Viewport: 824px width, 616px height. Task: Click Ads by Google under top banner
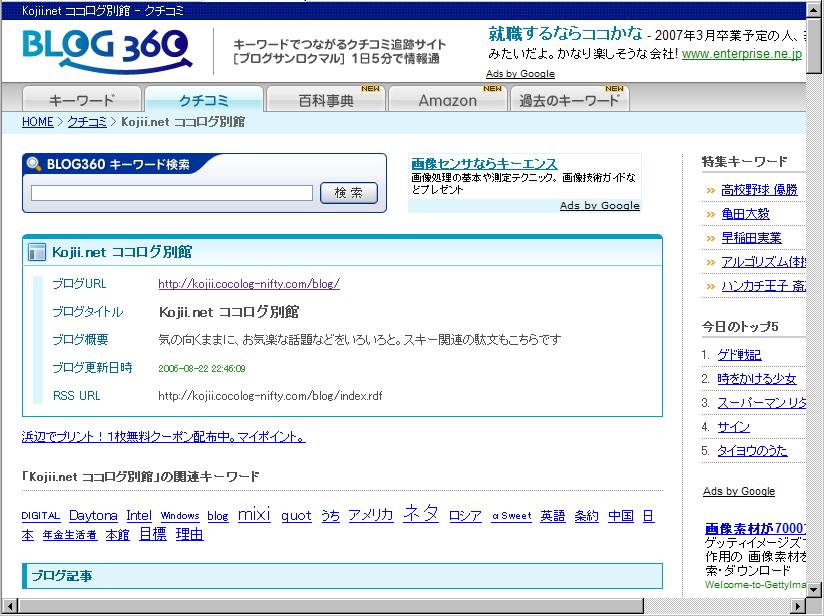click(x=520, y=74)
